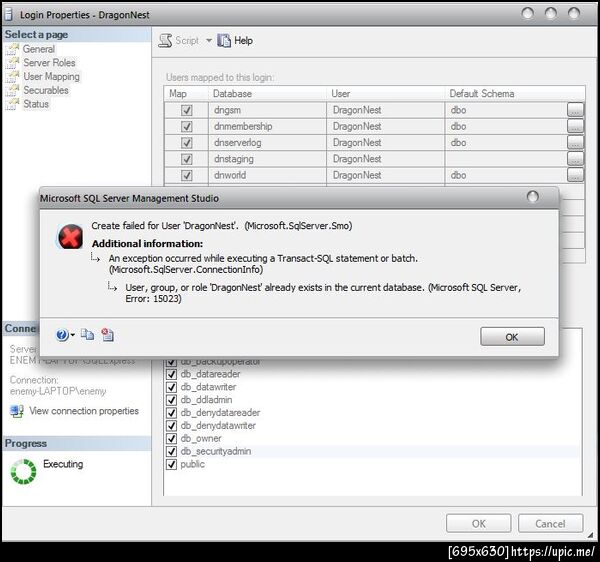
Task: Select the dnworld database cell
Action: 267,175
